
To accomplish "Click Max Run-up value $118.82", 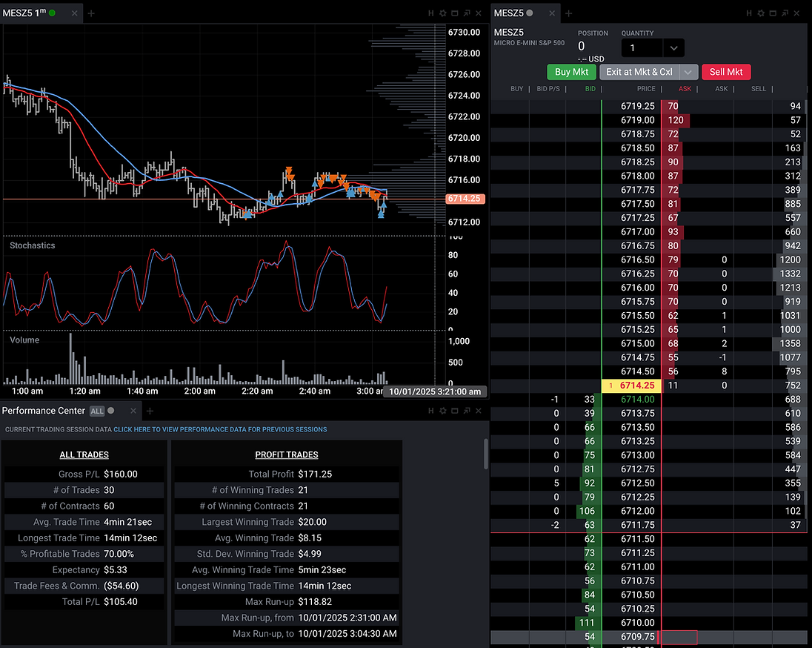I will click(315, 602).
